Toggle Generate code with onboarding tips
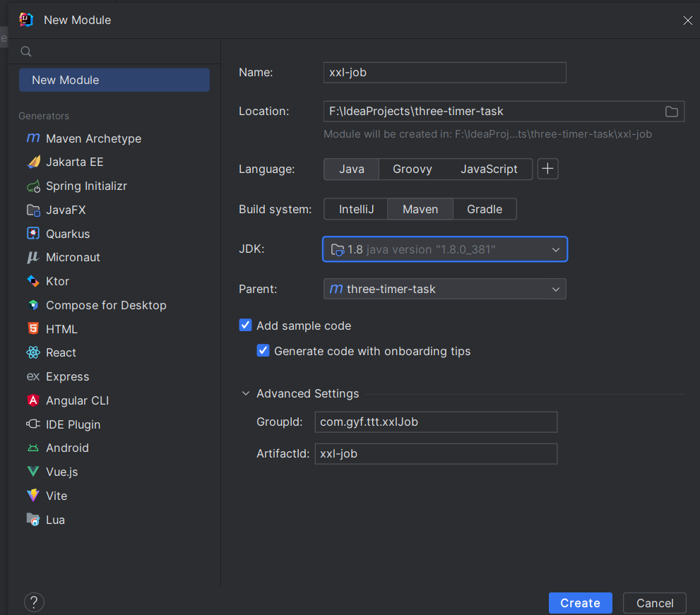This screenshot has height=615, width=700. point(263,350)
